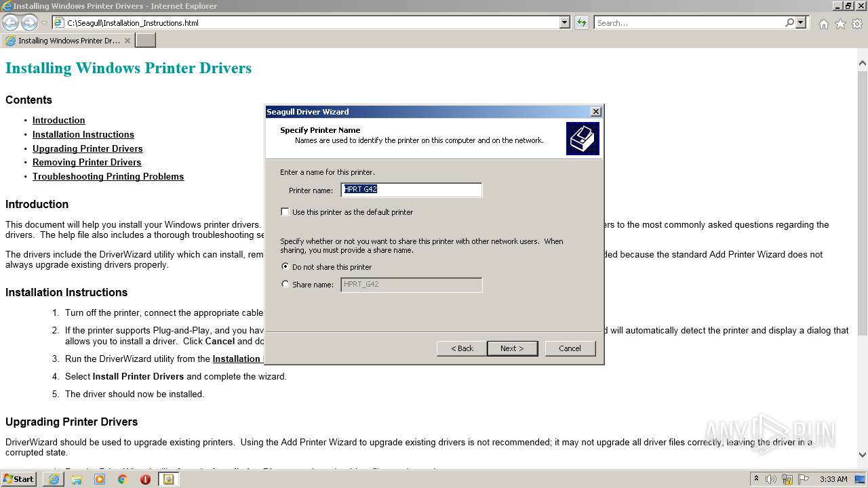Click the Printer name input field

(x=412, y=190)
